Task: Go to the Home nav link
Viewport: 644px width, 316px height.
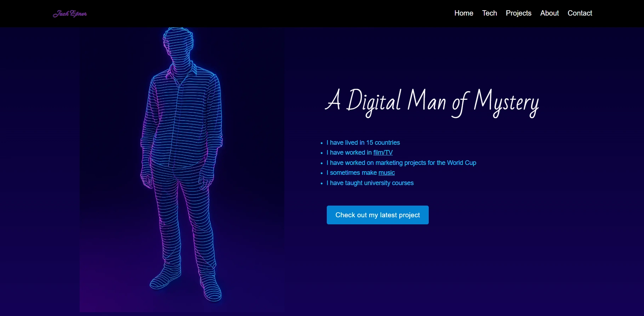Action: click(x=464, y=13)
